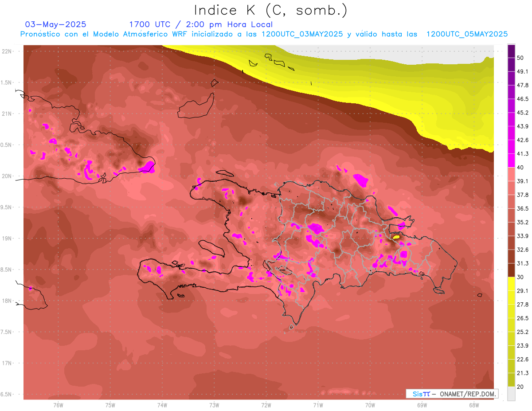Pick the dark brown legend swatch between 30 and 31.3
This screenshot has height=411, width=532.
pos(511,270)
